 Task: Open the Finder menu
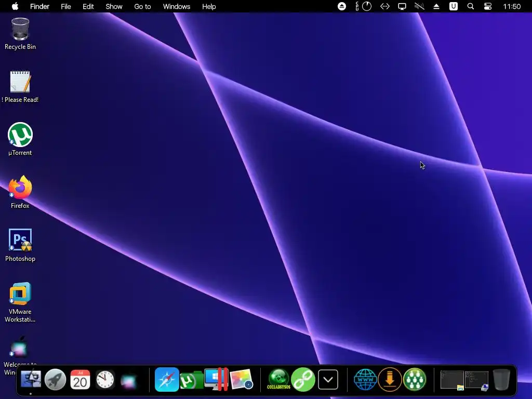39,6
